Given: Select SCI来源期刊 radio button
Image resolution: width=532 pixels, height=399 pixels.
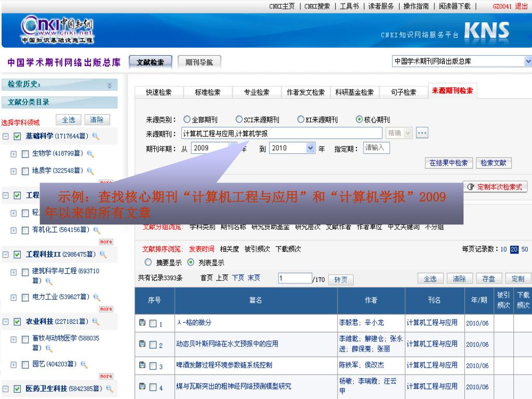Looking at the screenshot, I should pos(239,119).
